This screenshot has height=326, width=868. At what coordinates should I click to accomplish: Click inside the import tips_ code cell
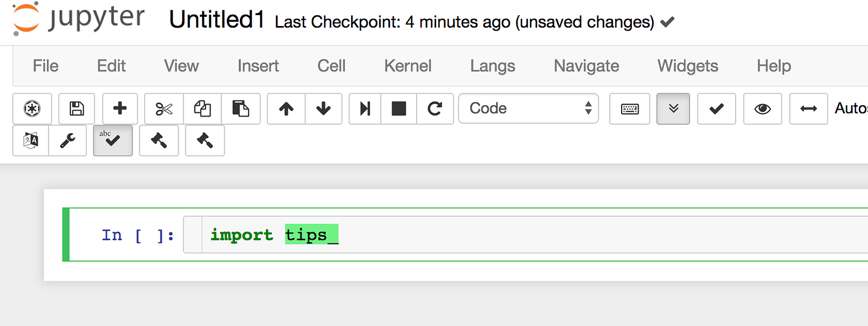coord(488,235)
